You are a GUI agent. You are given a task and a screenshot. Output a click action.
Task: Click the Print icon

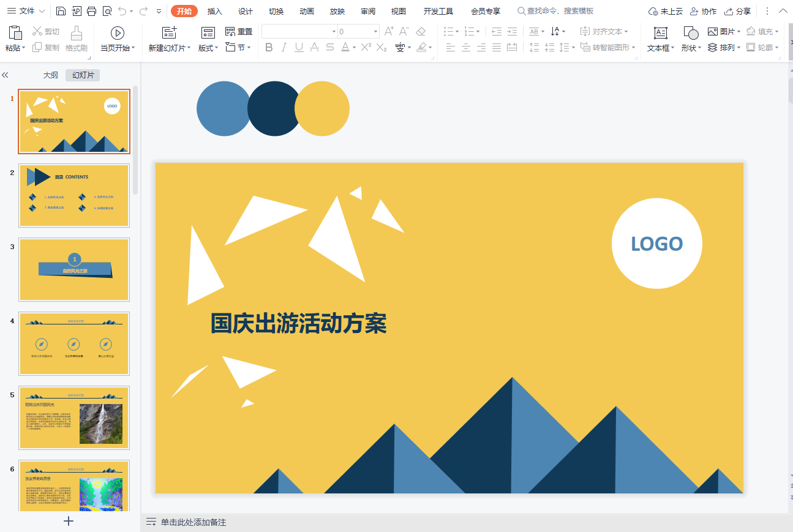pos(91,11)
